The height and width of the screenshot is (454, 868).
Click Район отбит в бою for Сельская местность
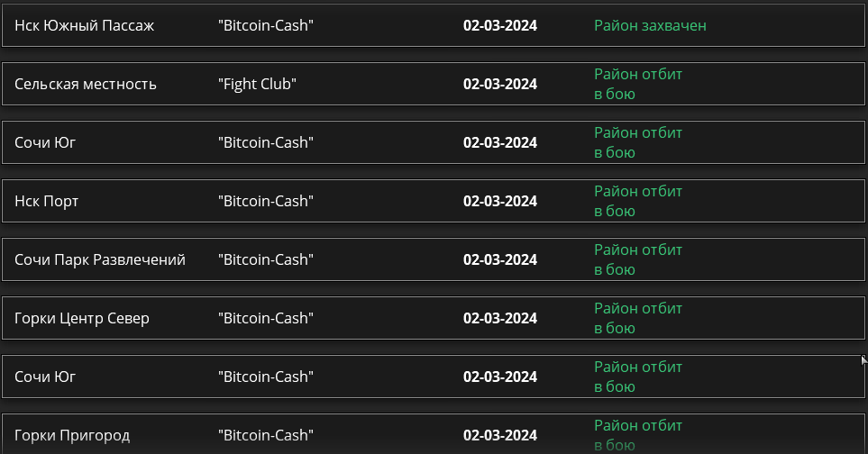click(638, 84)
